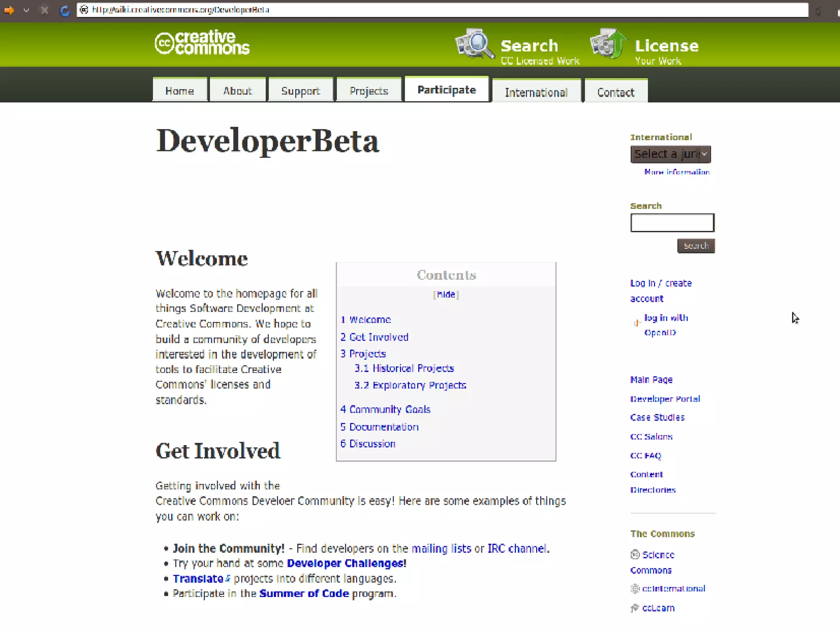Jump to 3.2 Exploratory Projects section
The height and width of the screenshot is (631, 840).
point(410,385)
